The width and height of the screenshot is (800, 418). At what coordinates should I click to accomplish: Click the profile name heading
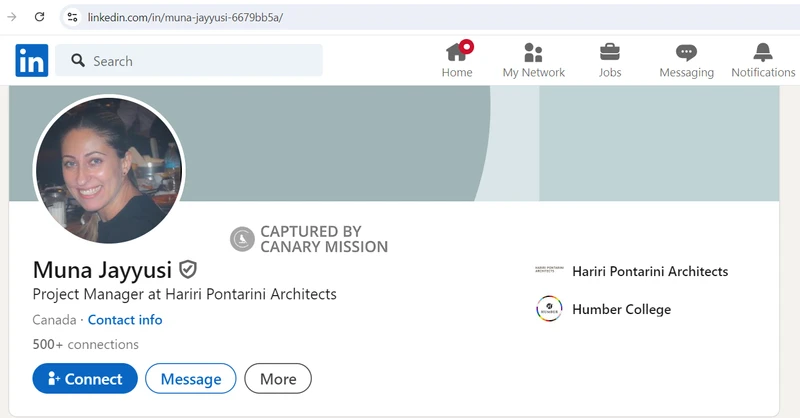coord(102,269)
